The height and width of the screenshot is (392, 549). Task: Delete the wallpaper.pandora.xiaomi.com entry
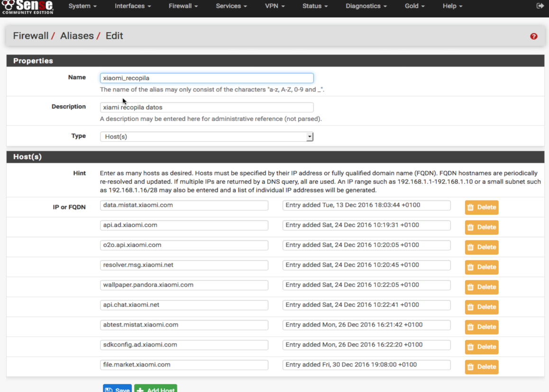(481, 287)
